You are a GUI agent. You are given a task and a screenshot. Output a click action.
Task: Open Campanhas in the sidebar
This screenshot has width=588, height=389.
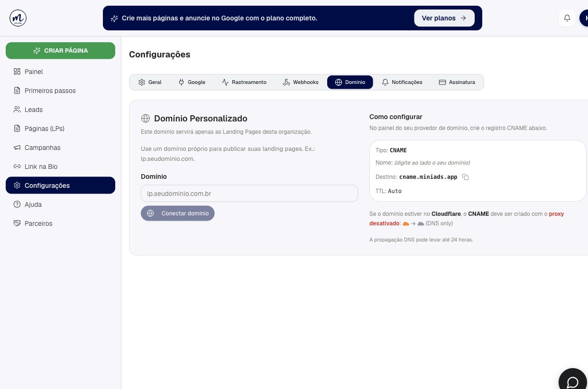pos(60,148)
